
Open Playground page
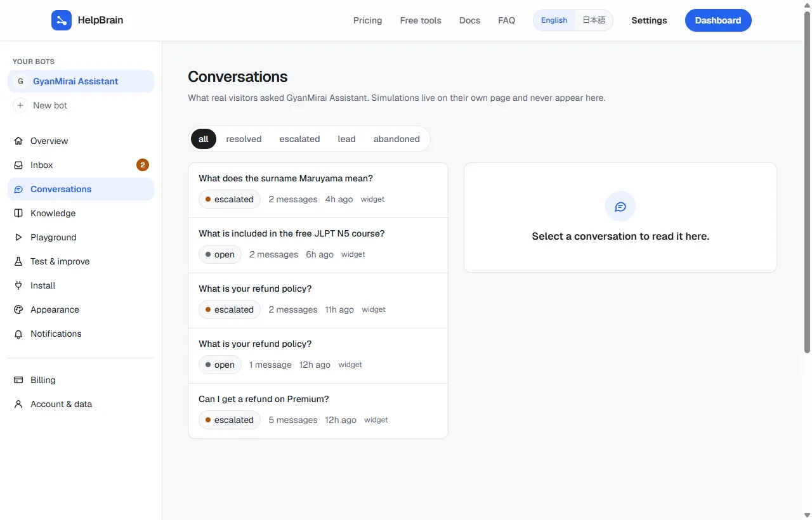81,237
